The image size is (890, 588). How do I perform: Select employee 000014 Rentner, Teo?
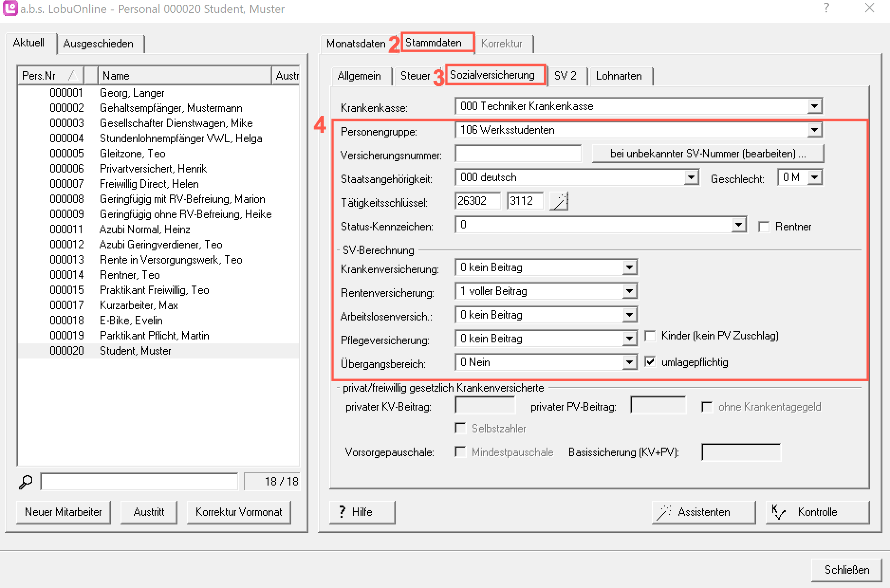130,275
